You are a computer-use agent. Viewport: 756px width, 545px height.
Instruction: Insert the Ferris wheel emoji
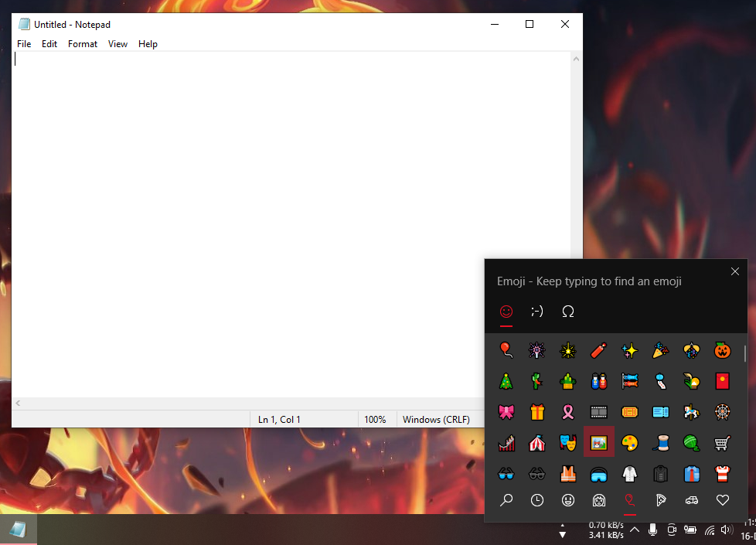coord(722,412)
